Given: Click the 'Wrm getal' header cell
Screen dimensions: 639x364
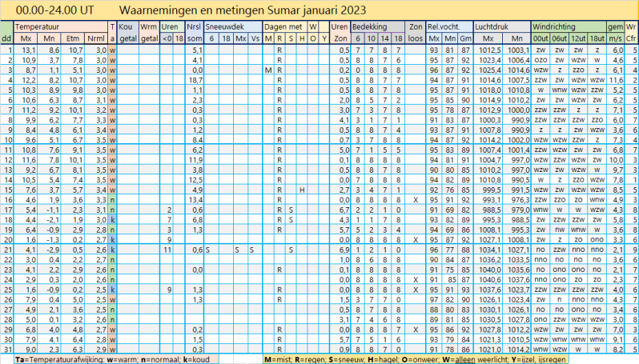Looking at the screenshot, I should click(149, 33).
